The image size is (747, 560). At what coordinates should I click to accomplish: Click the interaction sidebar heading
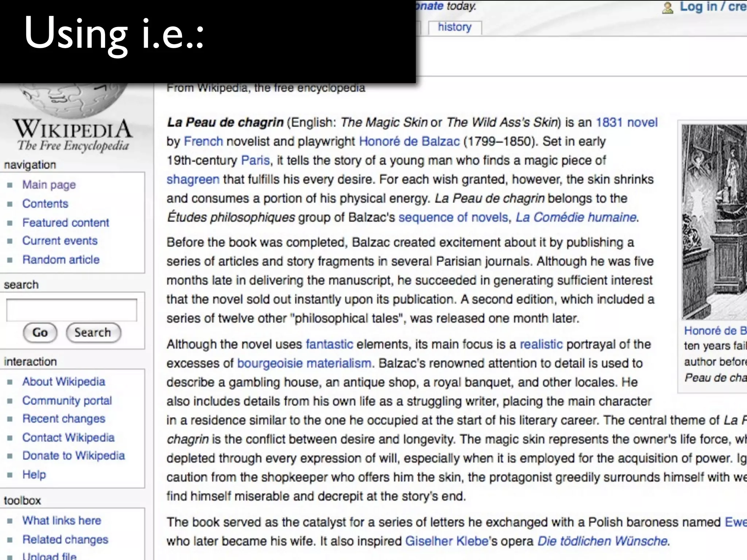coord(30,362)
